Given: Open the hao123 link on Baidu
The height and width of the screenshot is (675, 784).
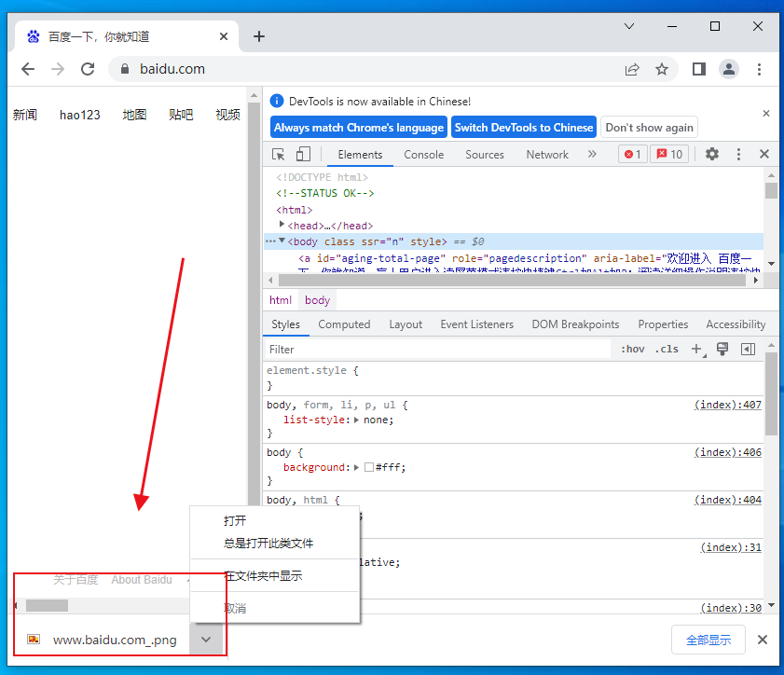Looking at the screenshot, I should point(80,115).
